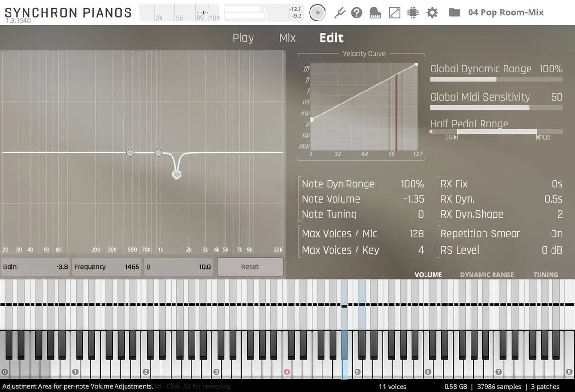
Task: Open the 04 Pop Room-Mix preset selector
Action: pos(506,12)
